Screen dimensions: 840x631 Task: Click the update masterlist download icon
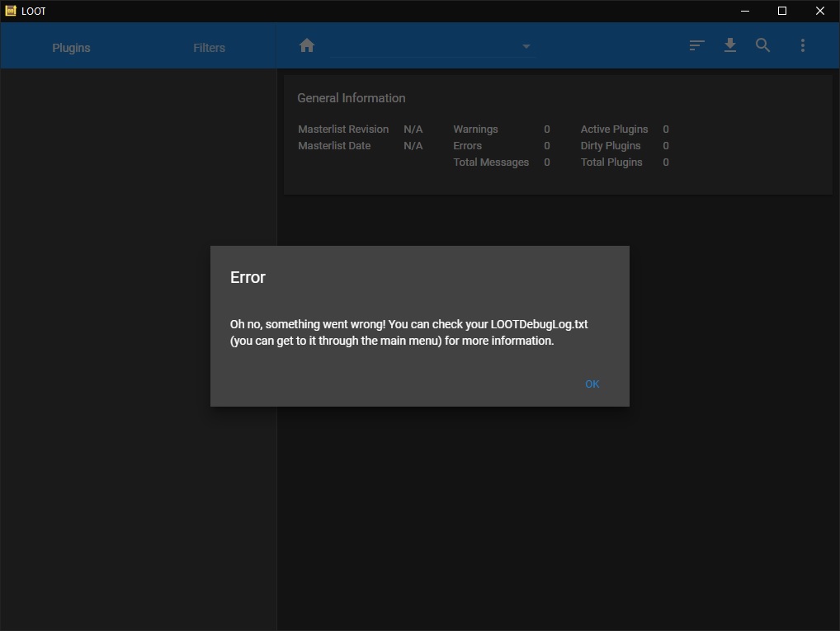tap(729, 45)
